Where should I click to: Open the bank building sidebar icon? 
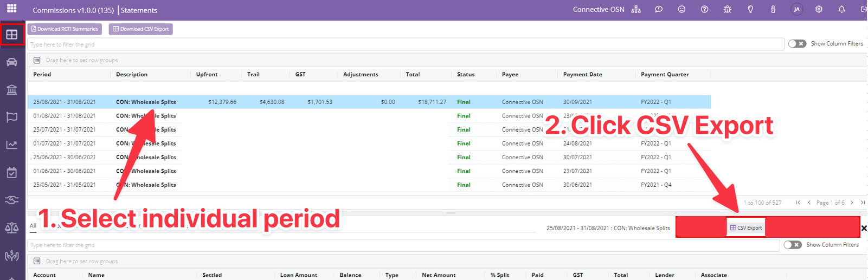point(12,89)
